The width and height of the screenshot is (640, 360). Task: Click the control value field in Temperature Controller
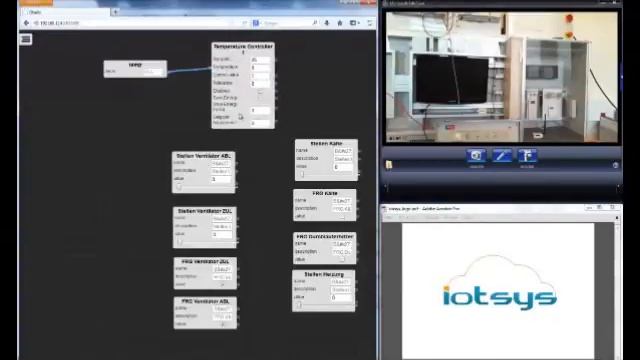tap(260, 76)
